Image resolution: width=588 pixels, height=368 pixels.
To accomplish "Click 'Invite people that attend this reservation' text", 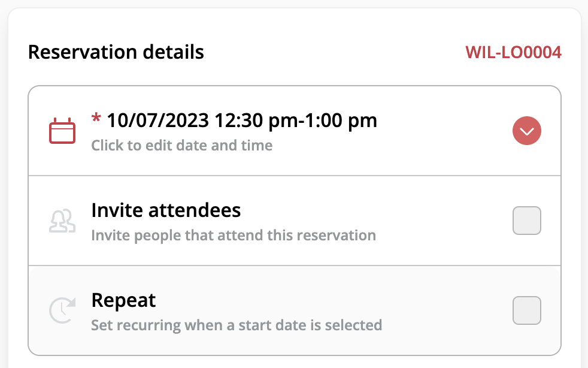I will (x=234, y=236).
